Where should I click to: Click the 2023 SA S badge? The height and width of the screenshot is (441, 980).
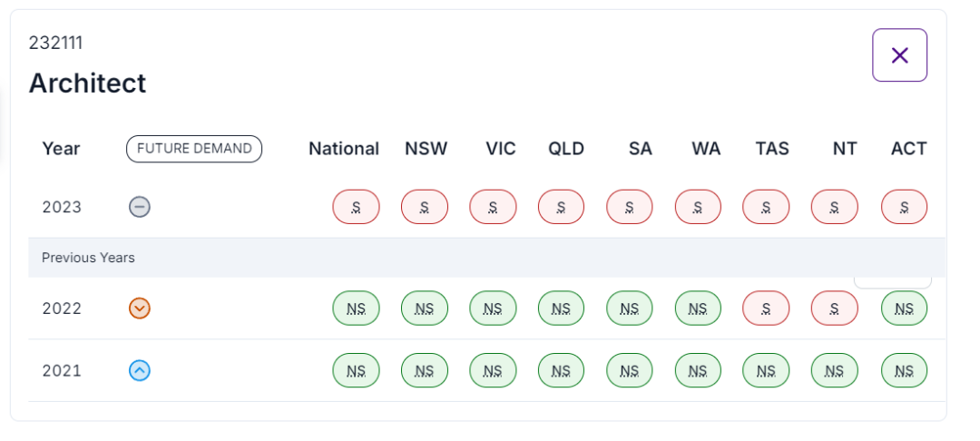630,207
